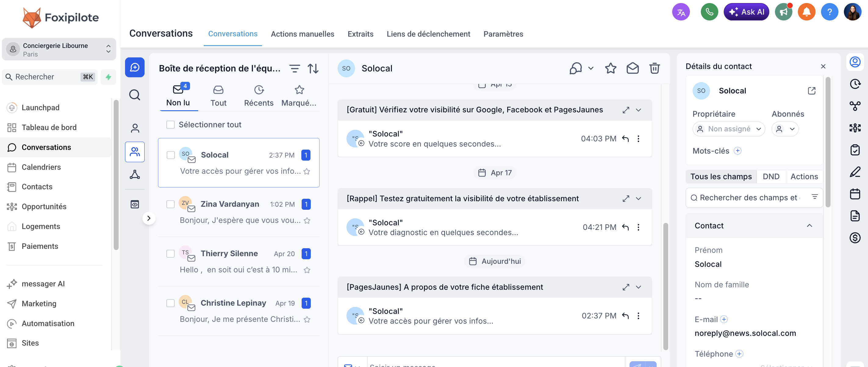Click the conversation search magnifier icon
This screenshot has width=868, height=367.
[x=135, y=95]
